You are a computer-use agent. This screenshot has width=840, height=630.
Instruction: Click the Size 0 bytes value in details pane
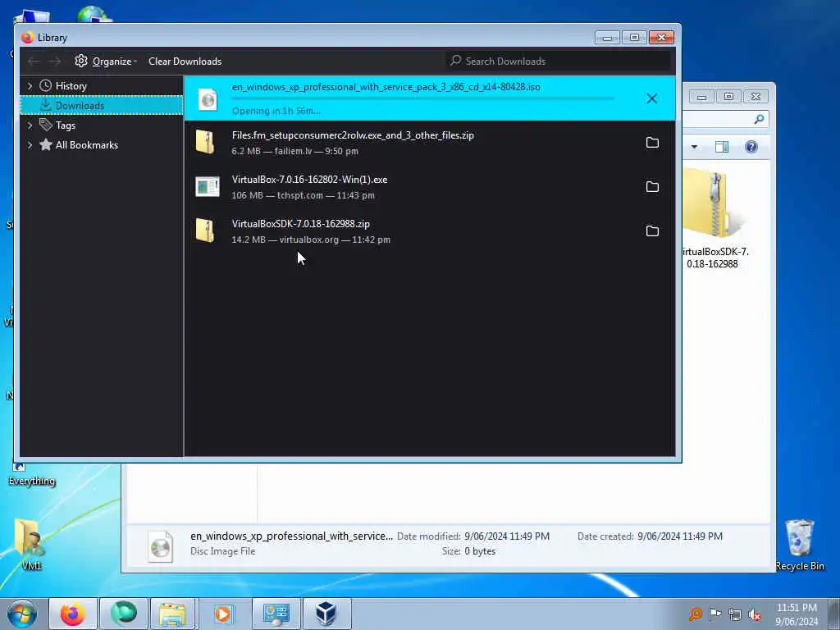tap(480, 551)
